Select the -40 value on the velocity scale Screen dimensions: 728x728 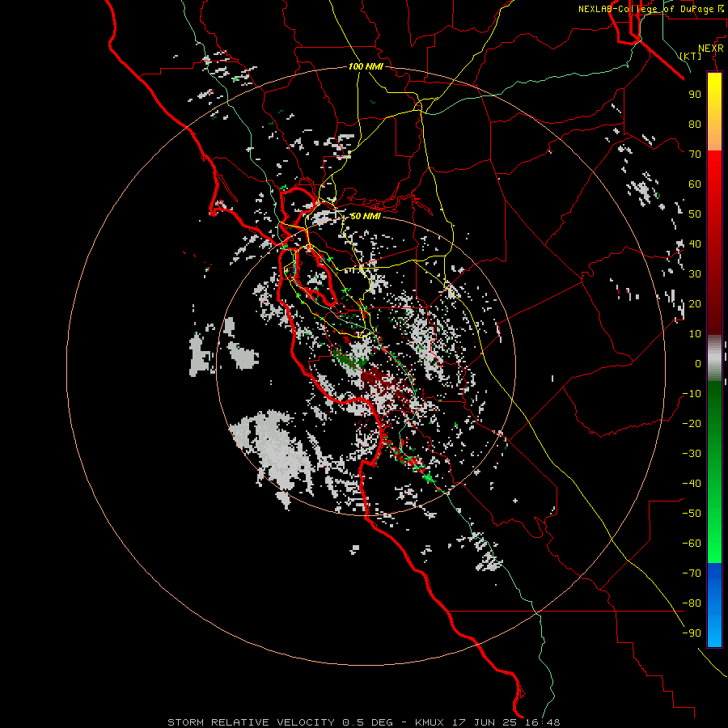[692, 484]
